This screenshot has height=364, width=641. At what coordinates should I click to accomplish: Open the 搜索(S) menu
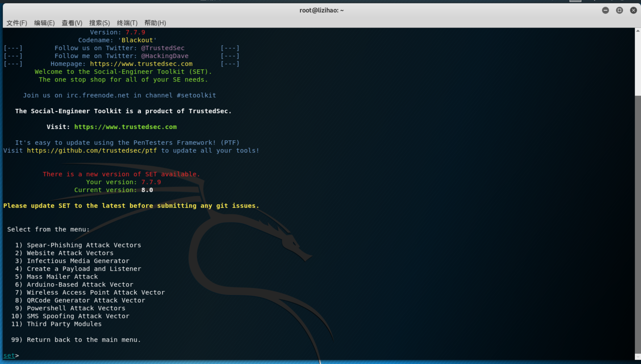click(x=100, y=23)
